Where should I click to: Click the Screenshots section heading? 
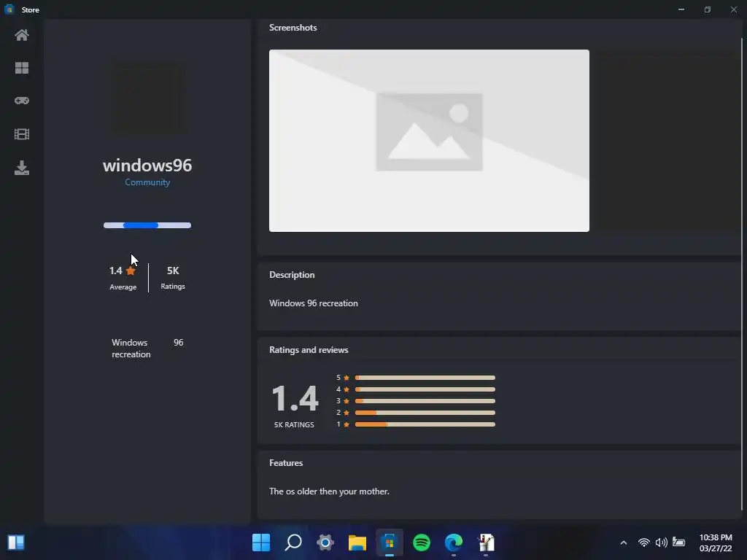tap(293, 28)
